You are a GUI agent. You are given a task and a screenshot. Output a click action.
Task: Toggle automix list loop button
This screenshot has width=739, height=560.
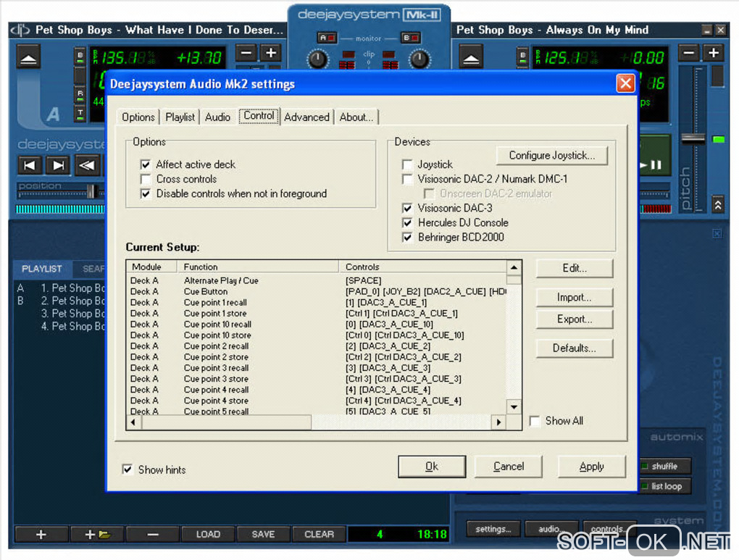[664, 486]
